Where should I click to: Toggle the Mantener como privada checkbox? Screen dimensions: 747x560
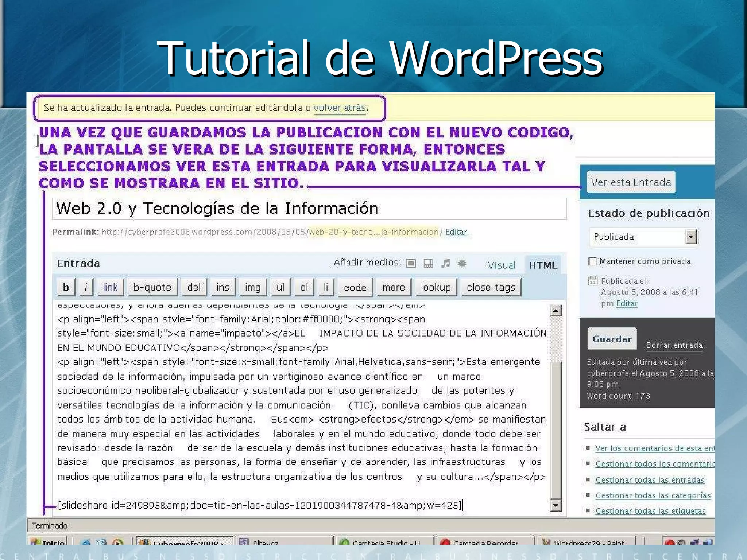(593, 261)
